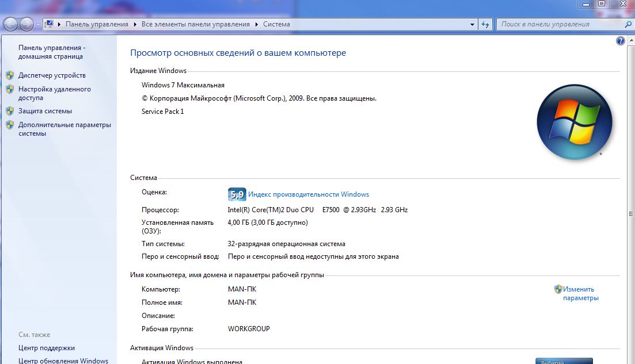Select 'Service Pack 1' text

pos(162,111)
